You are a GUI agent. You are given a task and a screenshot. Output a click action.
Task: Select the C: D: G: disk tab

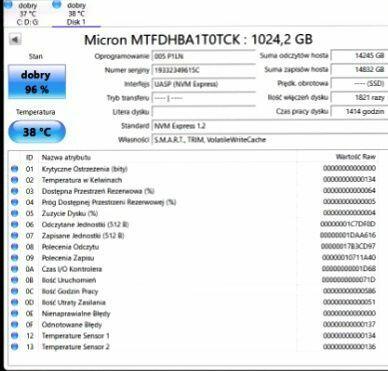tap(28, 13)
